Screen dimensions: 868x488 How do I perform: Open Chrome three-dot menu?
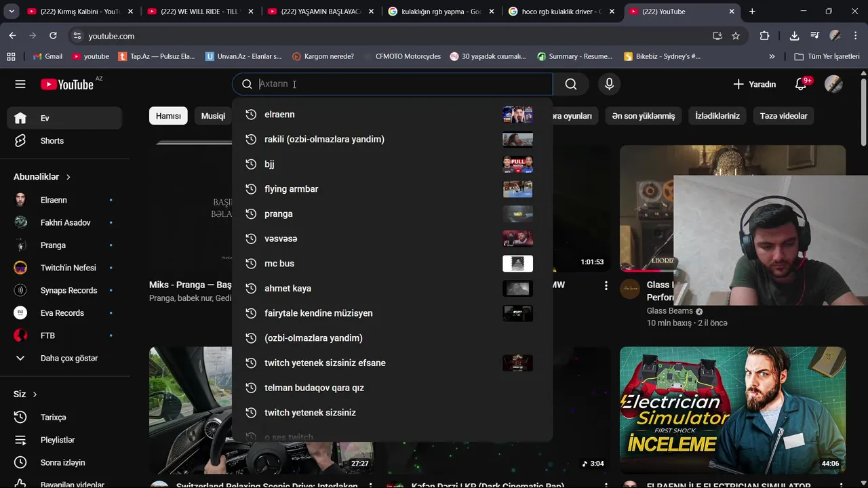[856, 36]
